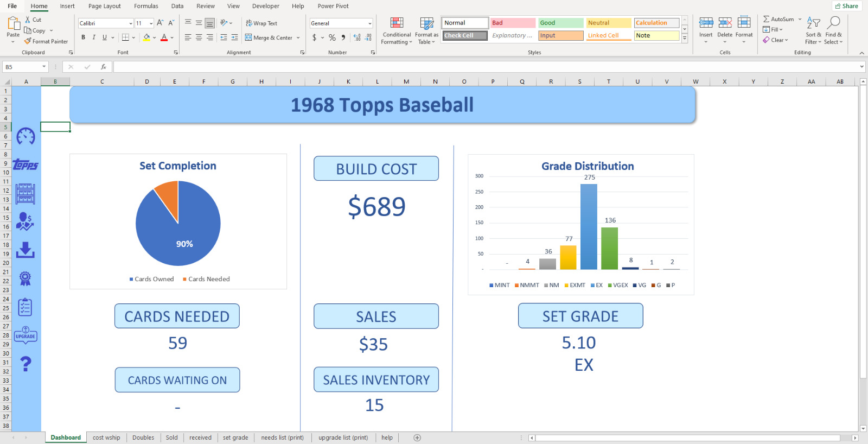Open Find & Select menu

(833, 30)
